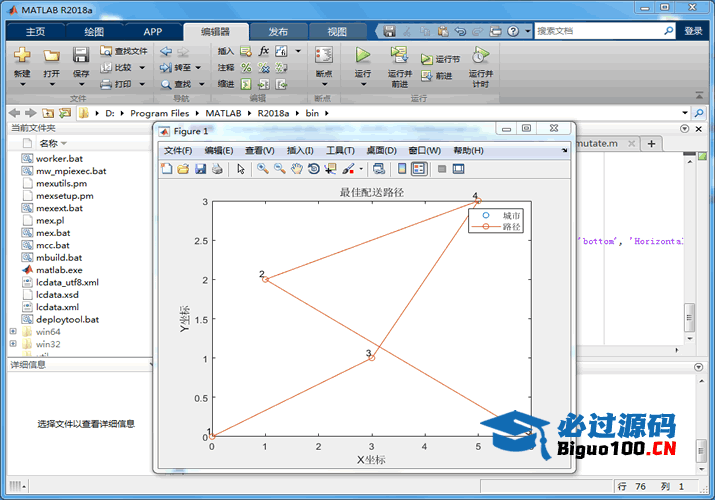Toggle the data cursor tool
This screenshot has height=500, width=715.
point(330,169)
